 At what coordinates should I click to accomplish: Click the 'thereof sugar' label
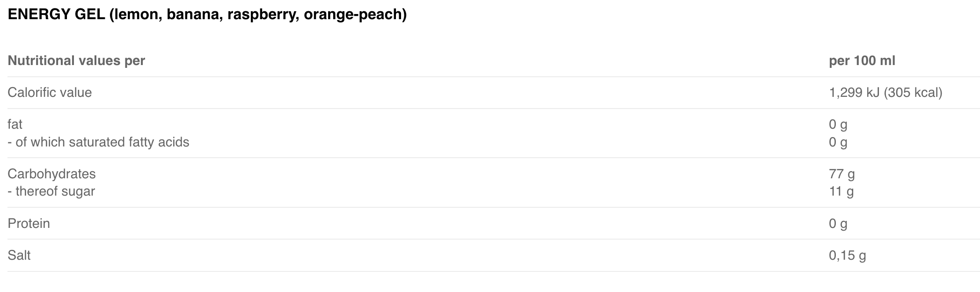click(55, 191)
